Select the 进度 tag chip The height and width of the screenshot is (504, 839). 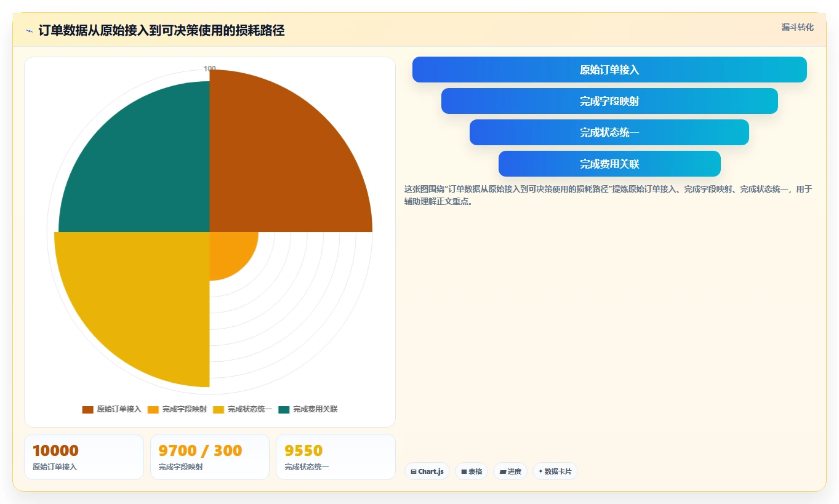pos(510,471)
